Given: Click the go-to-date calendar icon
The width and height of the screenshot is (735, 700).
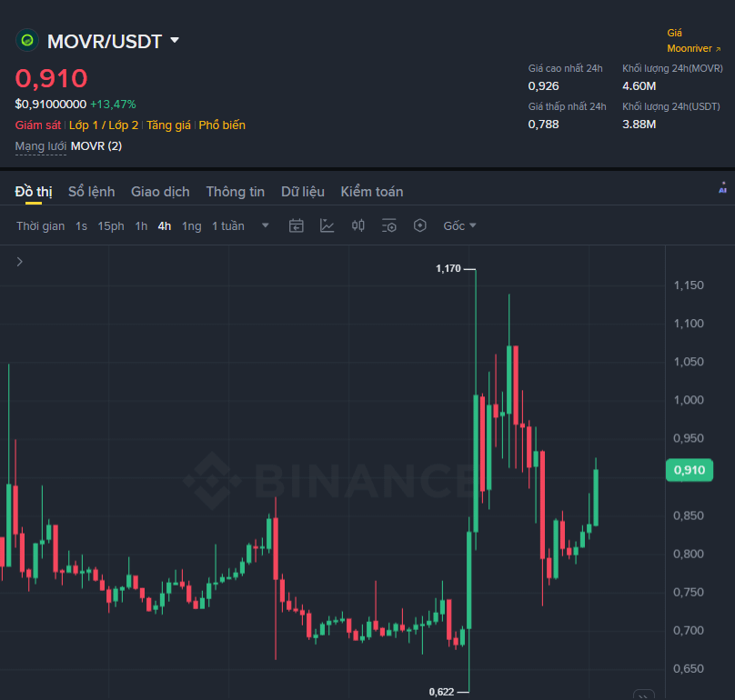Looking at the screenshot, I should [x=297, y=225].
